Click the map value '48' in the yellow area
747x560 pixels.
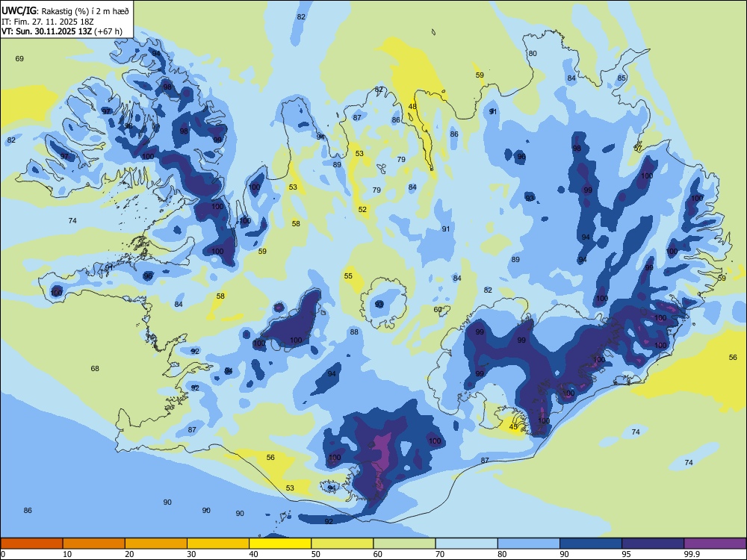[412, 107]
